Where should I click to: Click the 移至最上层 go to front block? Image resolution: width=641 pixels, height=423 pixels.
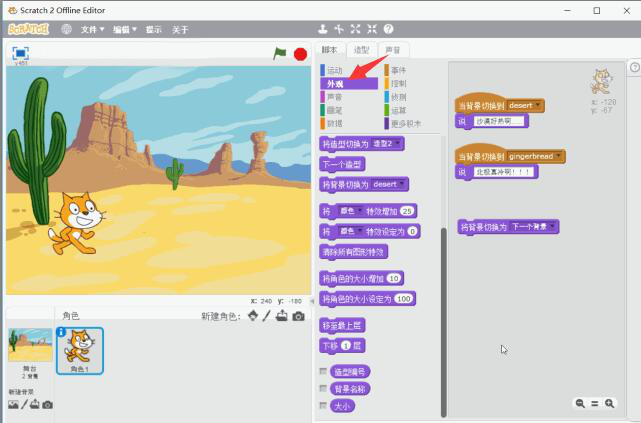(342, 326)
